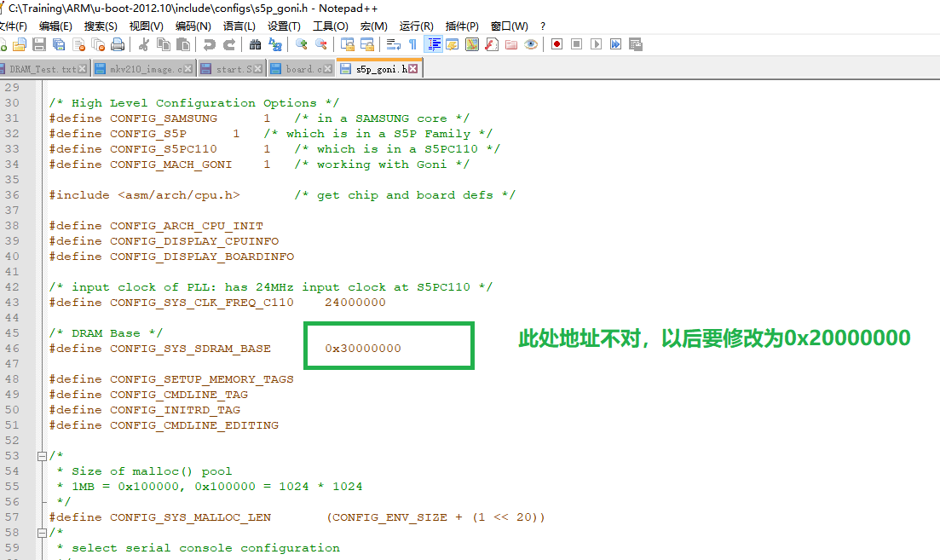940x560 pixels.
Task: Click the Save file icon
Action: (39, 44)
